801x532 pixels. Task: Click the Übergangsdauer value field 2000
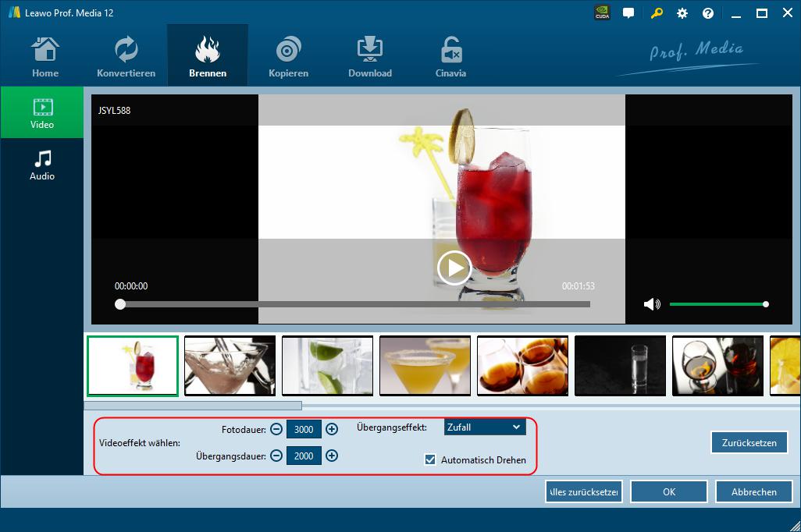(x=304, y=456)
